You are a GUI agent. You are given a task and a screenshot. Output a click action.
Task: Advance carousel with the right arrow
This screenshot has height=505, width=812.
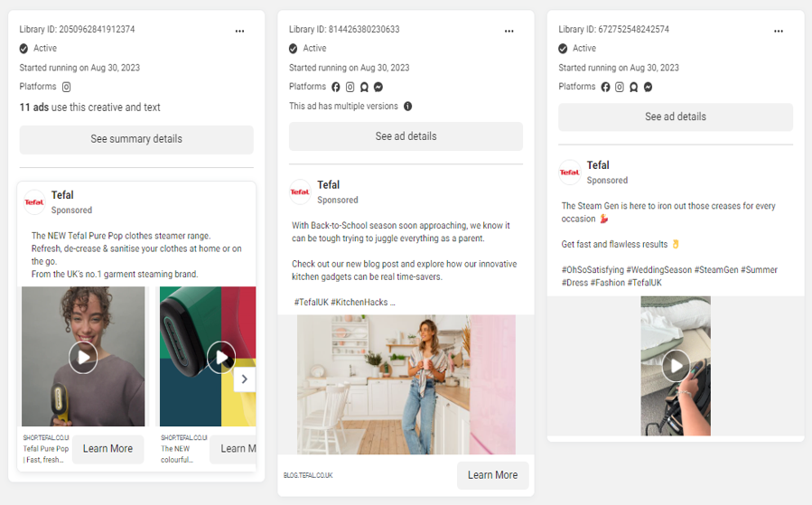pyautogui.click(x=245, y=379)
